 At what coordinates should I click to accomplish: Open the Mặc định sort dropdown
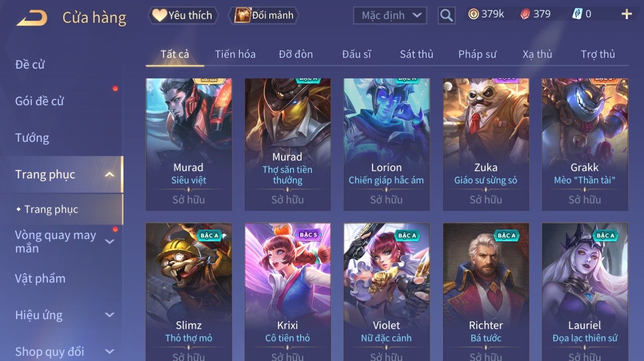coord(390,16)
